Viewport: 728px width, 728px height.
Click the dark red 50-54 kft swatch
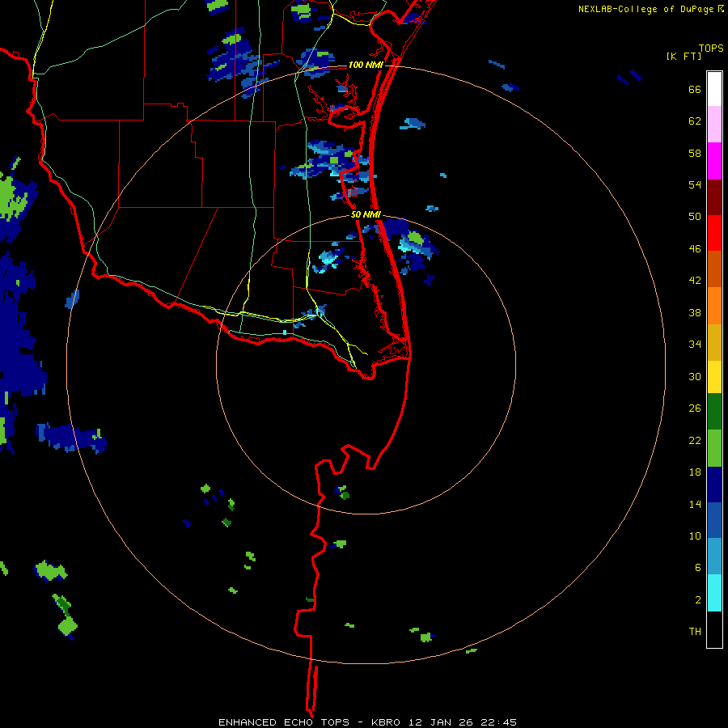[x=714, y=197]
